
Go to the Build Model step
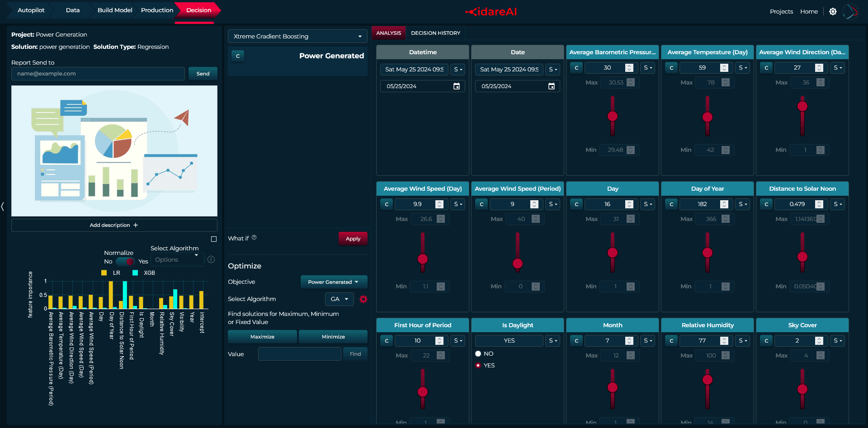tap(115, 10)
